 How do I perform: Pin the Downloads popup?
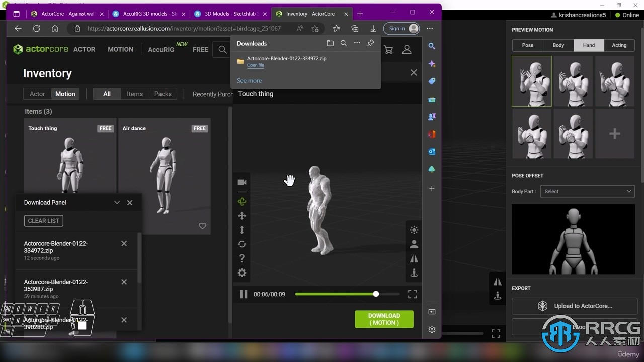[370, 43]
